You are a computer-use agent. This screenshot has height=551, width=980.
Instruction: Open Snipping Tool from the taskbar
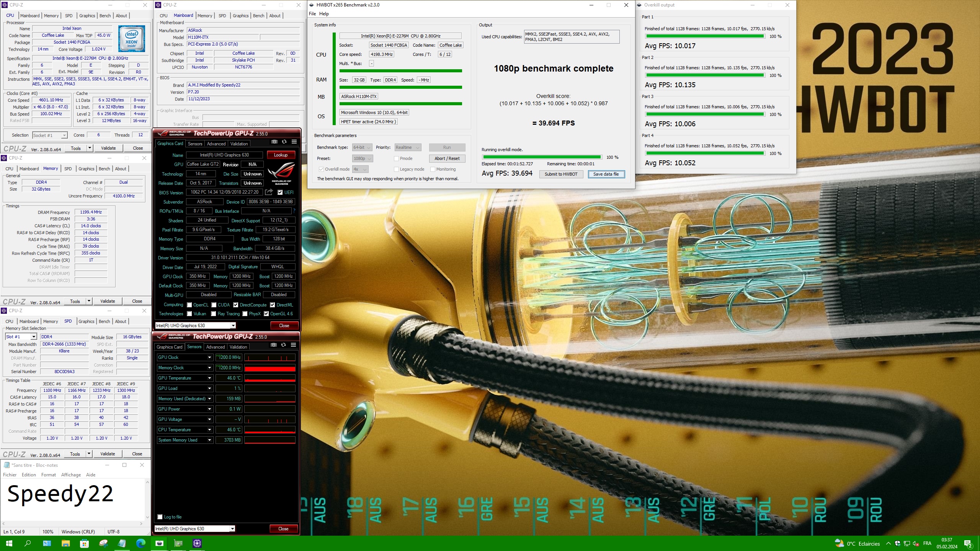coord(103,543)
